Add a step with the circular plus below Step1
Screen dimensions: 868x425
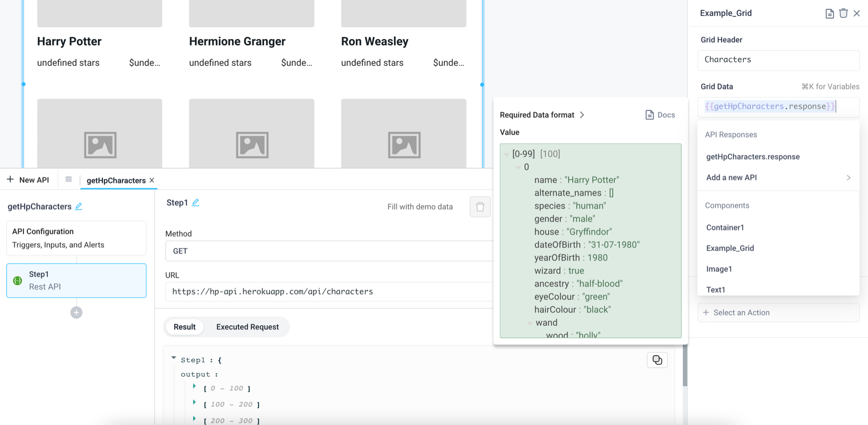coord(76,312)
